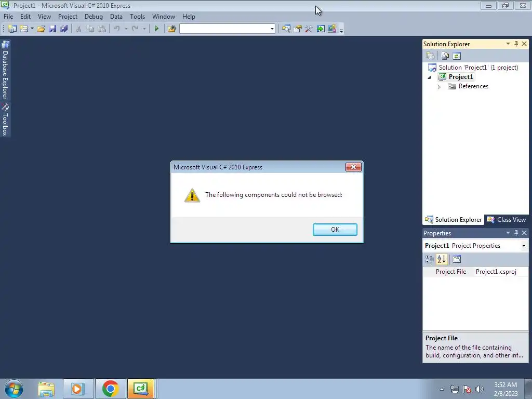Viewport: 532px width, 399px height.
Task: Expand the References node arrow
Action: (x=439, y=87)
